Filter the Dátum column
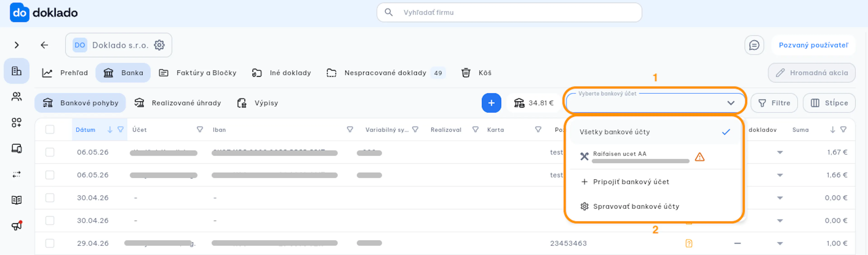Viewport: 868px width, 255px height. [120, 129]
